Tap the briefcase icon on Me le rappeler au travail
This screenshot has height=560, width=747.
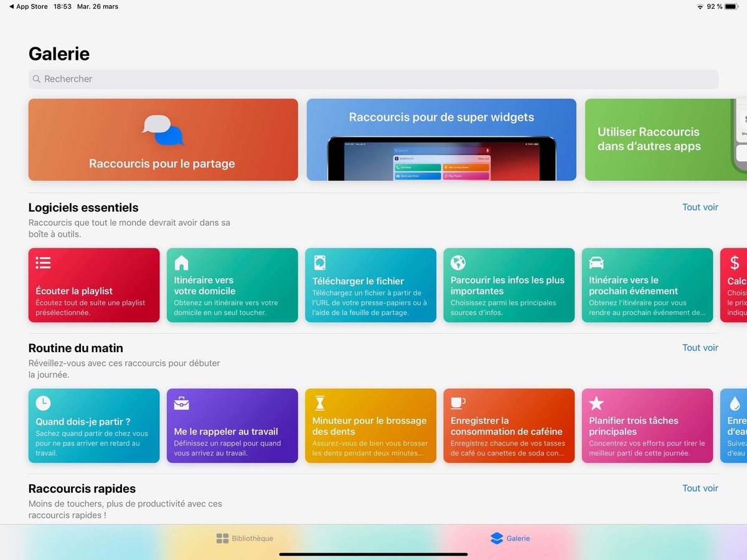pyautogui.click(x=181, y=403)
